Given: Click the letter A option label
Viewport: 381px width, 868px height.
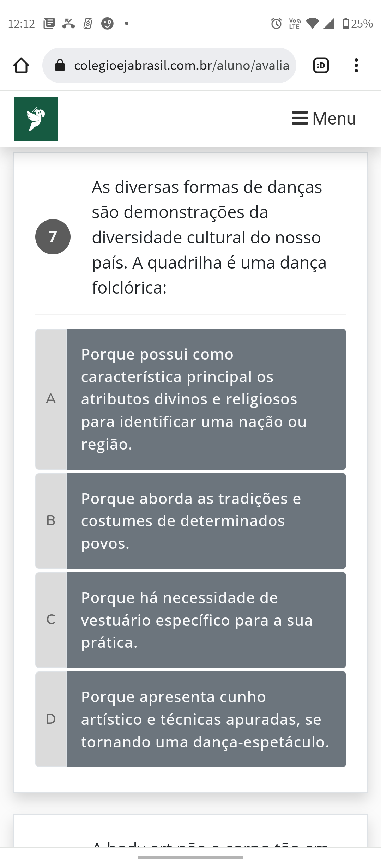Looking at the screenshot, I should (x=51, y=399).
